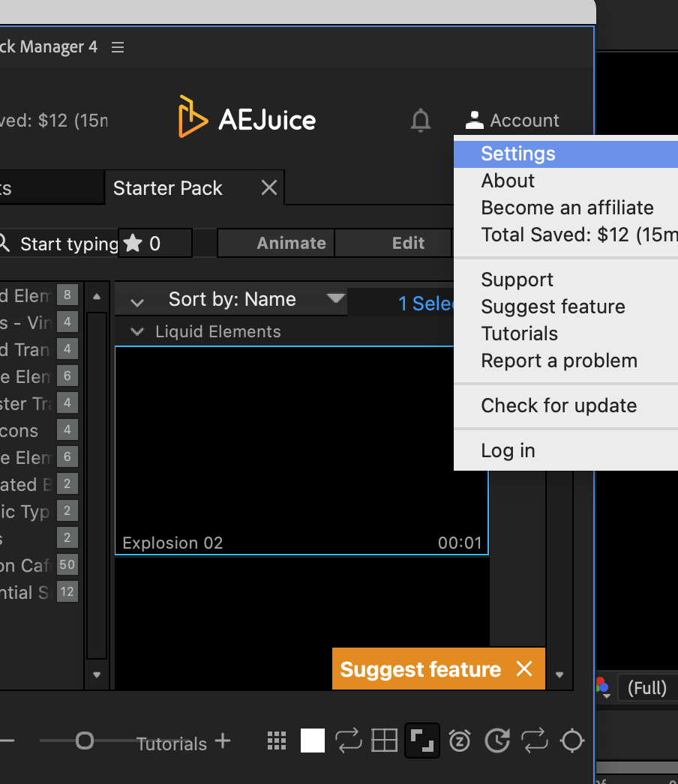
Task: Switch to the small grid view icon
Action: [x=277, y=741]
